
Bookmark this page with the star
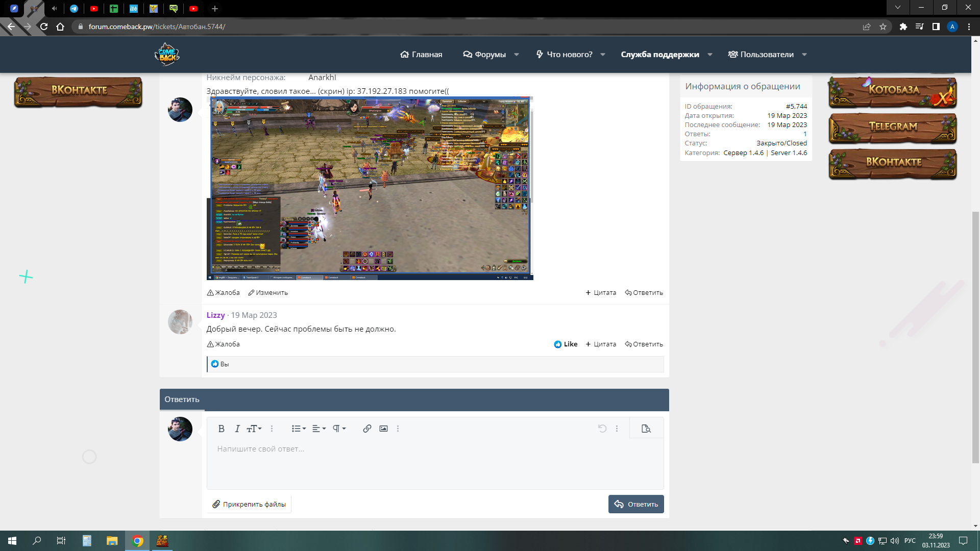click(x=883, y=27)
